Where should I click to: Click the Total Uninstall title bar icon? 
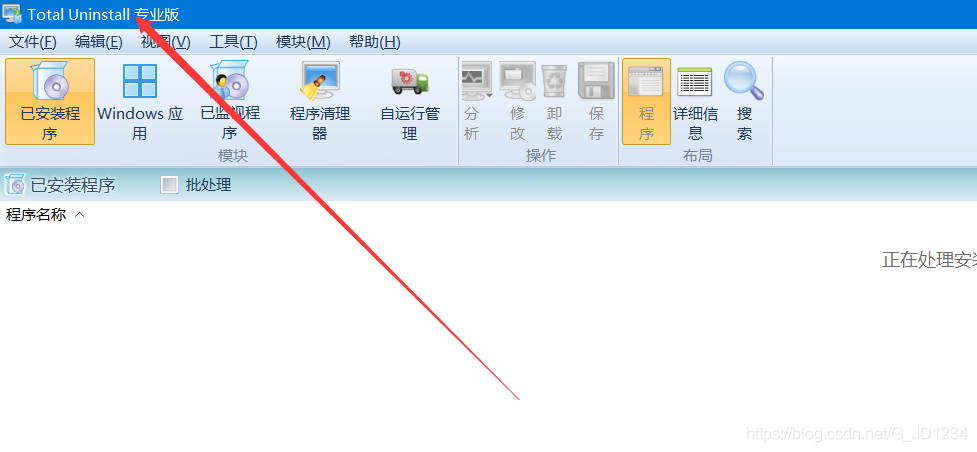coord(12,14)
